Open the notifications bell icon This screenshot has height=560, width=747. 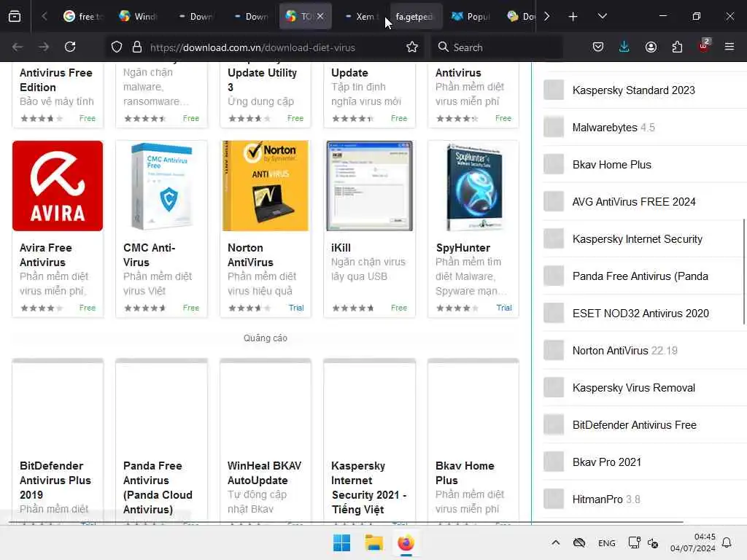pos(727,542)
